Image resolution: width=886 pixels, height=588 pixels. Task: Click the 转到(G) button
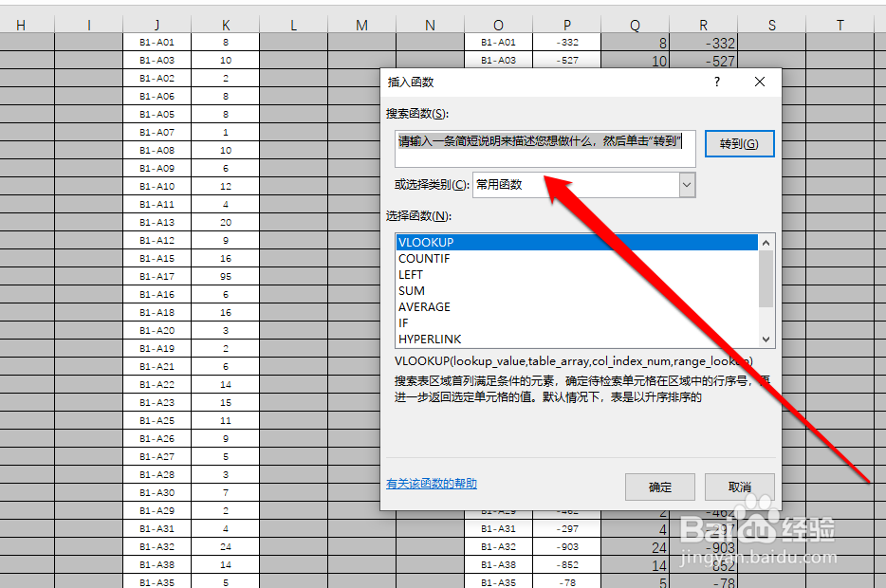pyautogui.click(x=739, y=143)
